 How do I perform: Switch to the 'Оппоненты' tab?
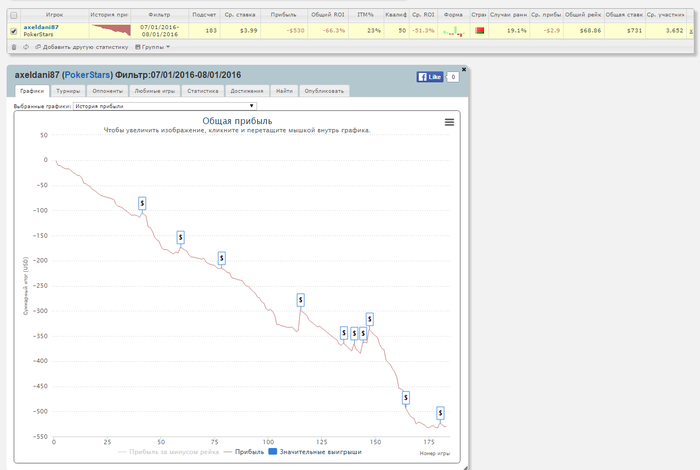coord(108,91)
